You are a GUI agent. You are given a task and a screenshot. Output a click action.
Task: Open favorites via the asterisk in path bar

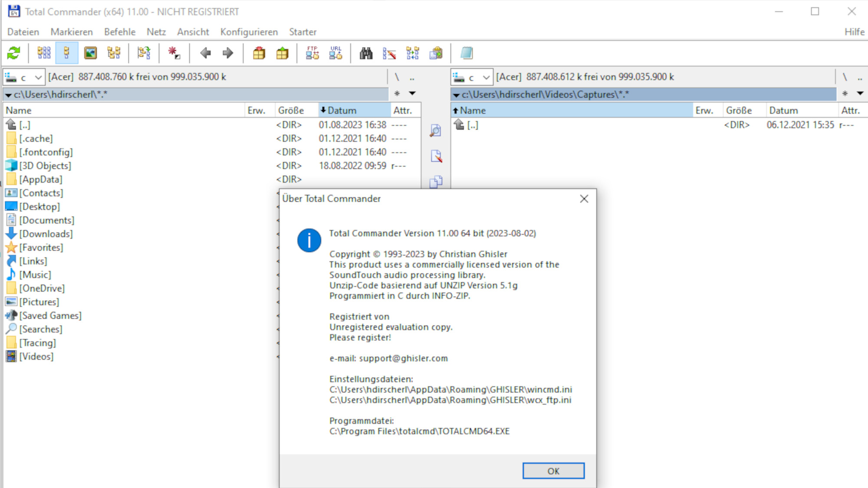click(396, 93)
